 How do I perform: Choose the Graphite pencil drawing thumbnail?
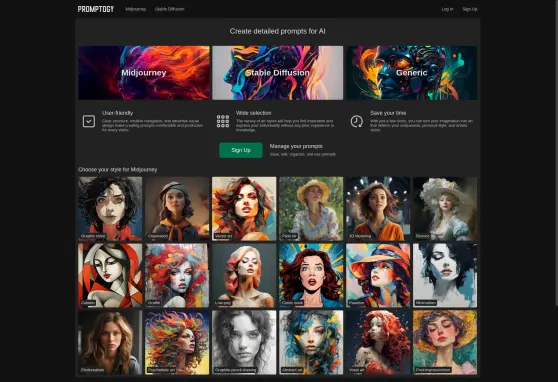(244, 342)
